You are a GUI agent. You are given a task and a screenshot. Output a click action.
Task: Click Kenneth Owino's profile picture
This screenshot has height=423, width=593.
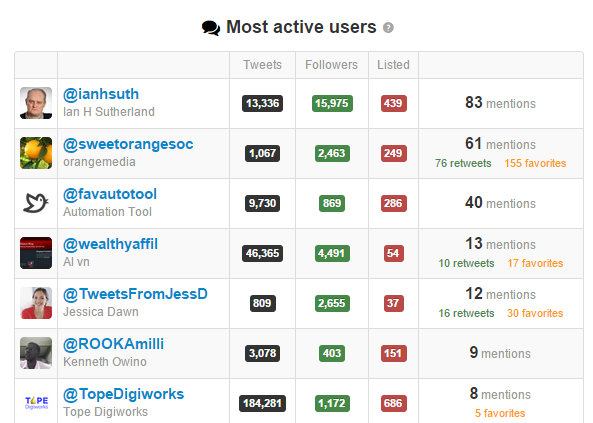click(36, 353)
